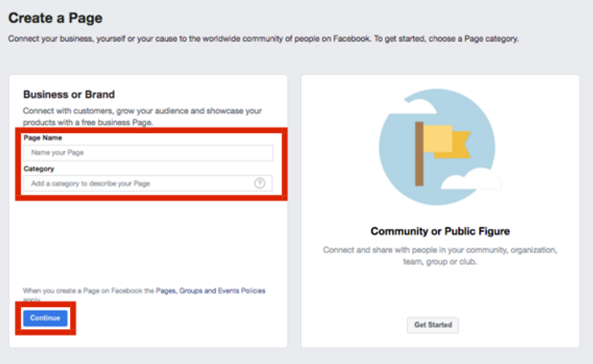Image resolution: width=593 pixels, height=364 pixels.
Task: Click the Community or Public Figure description text
Action: coord(440,254)
